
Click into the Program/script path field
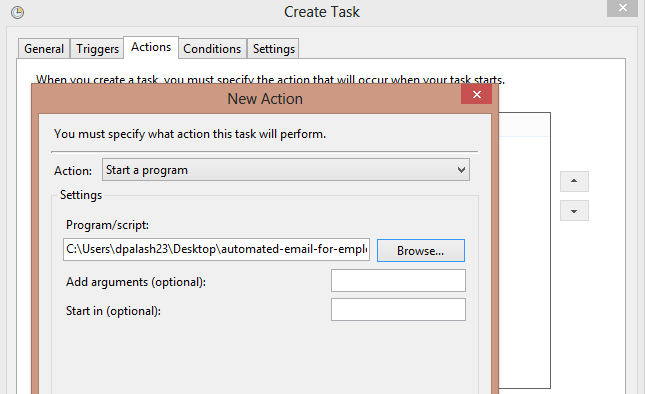pos(216,249)
